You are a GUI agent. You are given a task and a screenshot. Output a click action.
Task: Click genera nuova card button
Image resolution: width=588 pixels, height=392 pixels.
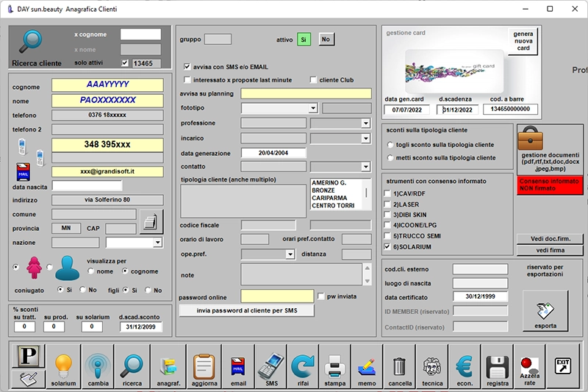523,41
